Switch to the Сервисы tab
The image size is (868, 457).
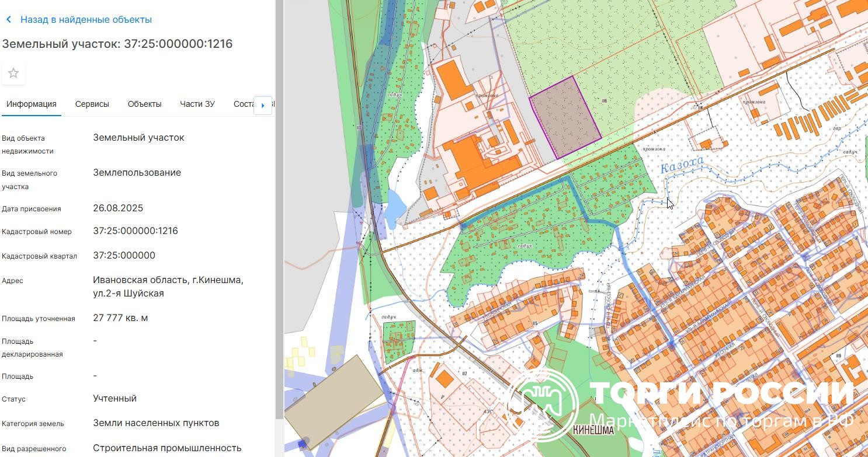[92, 104]
